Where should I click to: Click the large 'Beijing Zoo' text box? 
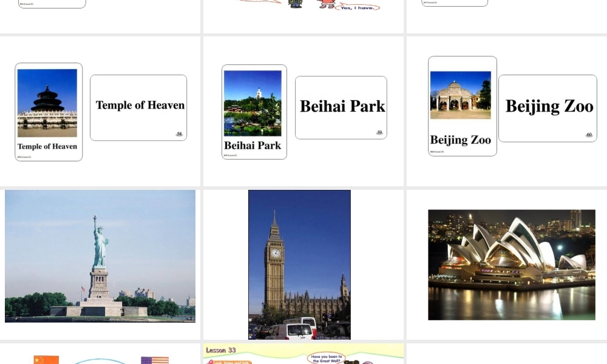[548, 107]
